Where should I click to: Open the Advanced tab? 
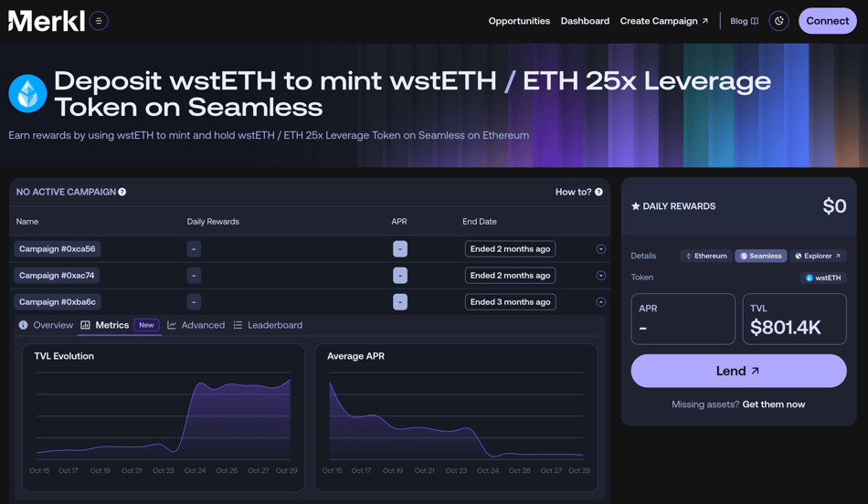pyautogui.click(x=196, y=325)
